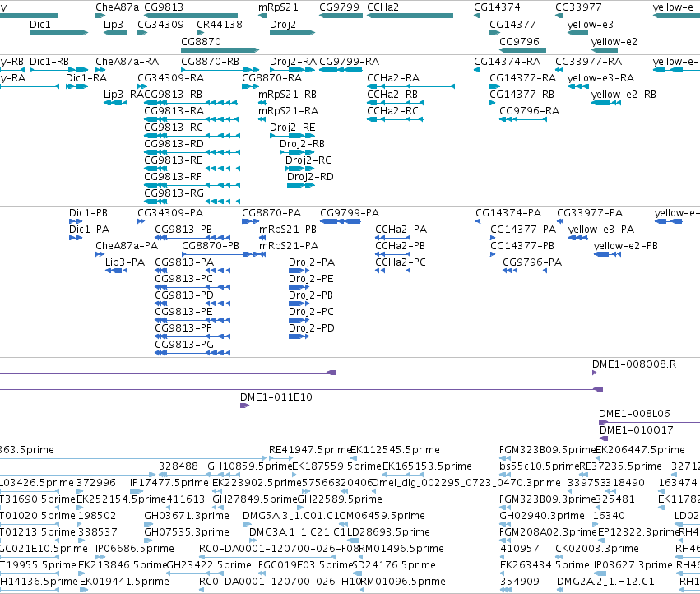Select the CG8870 gene label
Viewport: 700px width, 594px height.
click(201, 41)
